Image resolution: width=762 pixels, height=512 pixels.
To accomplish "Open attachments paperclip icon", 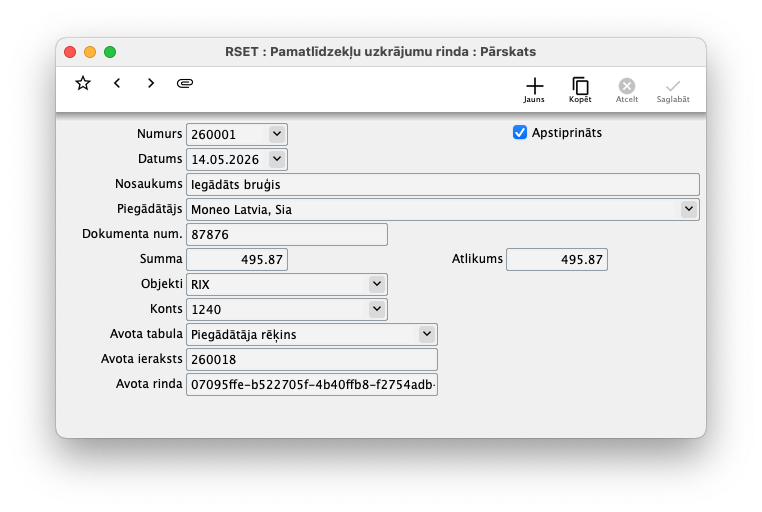I will tap(185, 84).
